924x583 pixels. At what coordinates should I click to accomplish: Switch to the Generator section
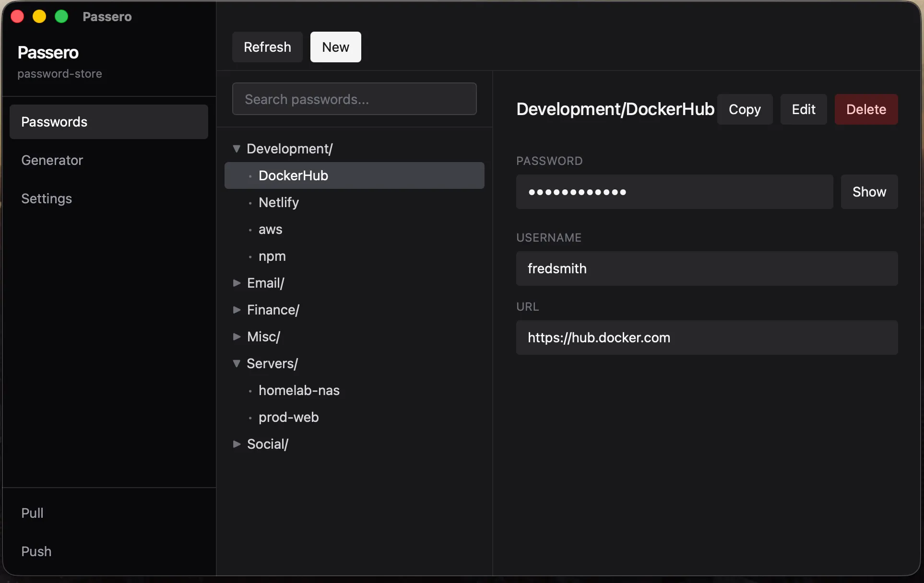tap(52, 160)
